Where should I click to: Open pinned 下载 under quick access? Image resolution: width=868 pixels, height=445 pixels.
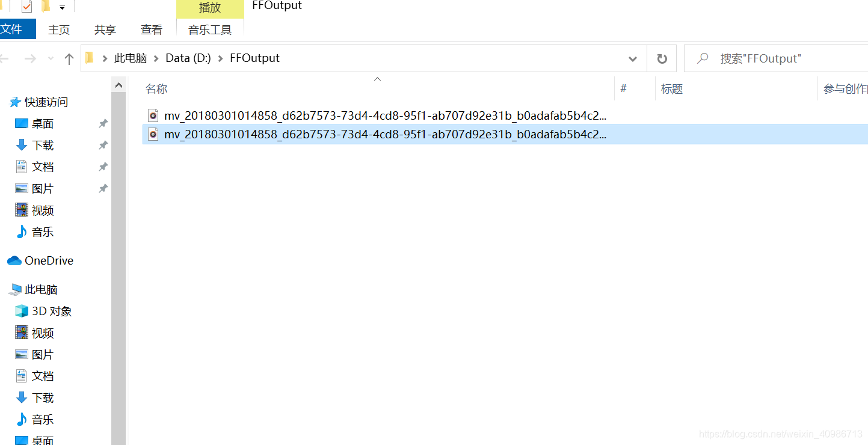coord(43,146)
